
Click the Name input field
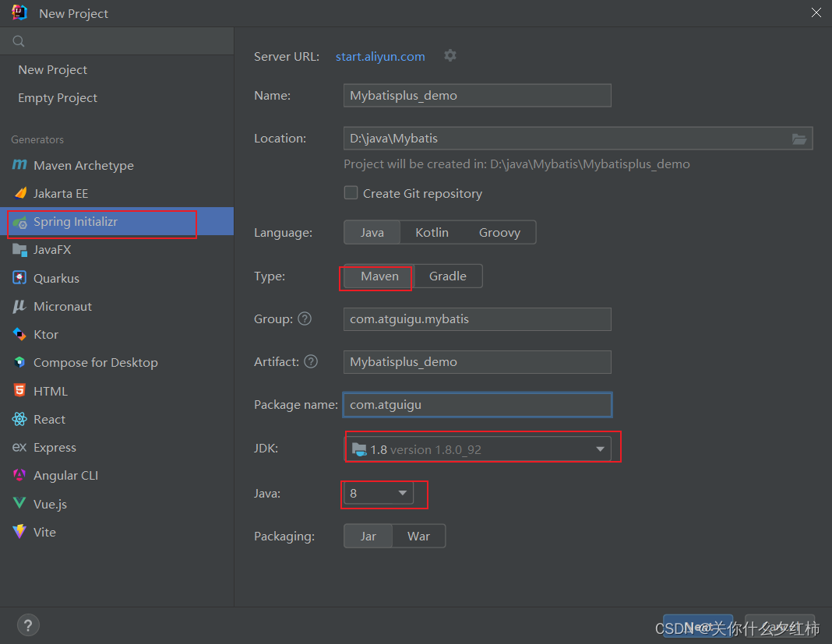(x=477, y=96)
